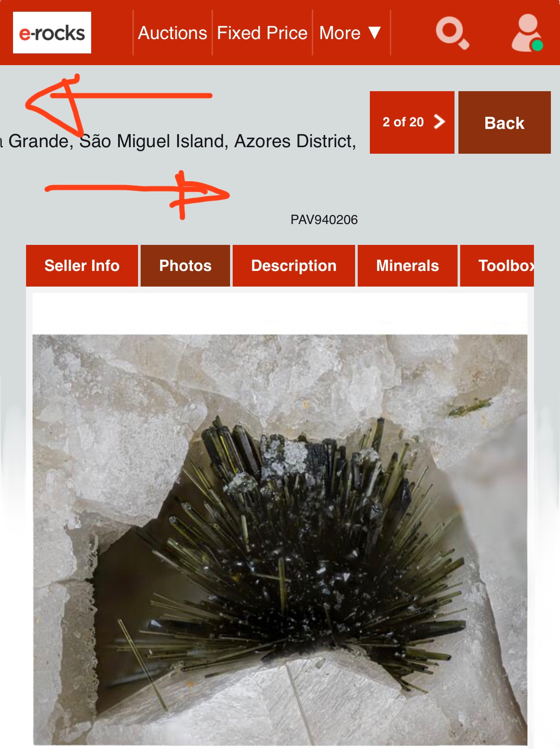Switch to the Description tab

294,266
